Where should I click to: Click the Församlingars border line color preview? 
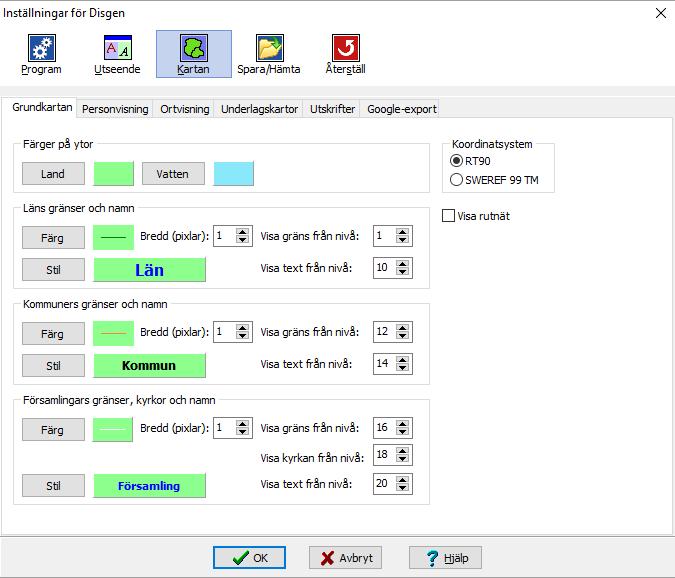[113, 429]
